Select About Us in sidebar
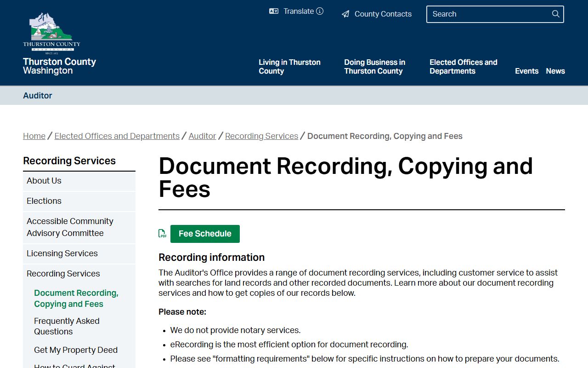 (79, 181)
